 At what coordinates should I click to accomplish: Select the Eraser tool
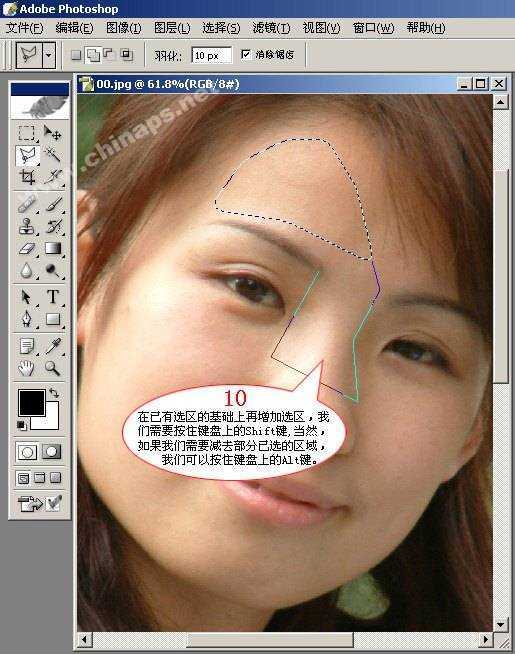27,249
